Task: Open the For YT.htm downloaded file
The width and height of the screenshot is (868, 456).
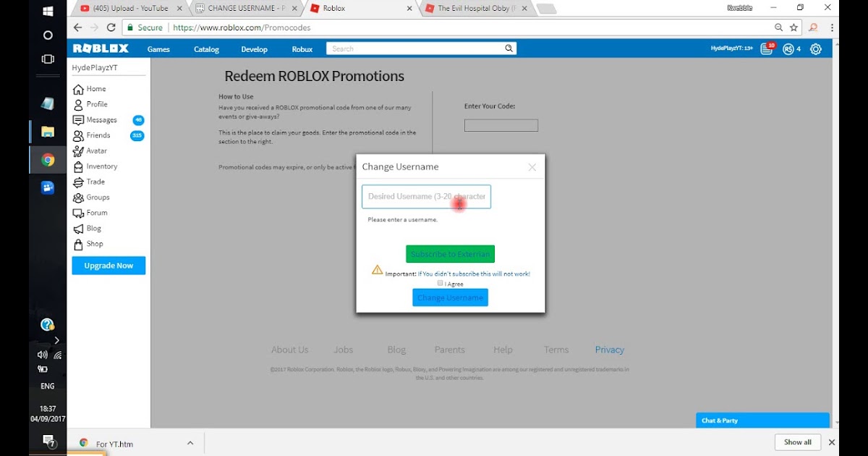Action: tap(114, 443)
